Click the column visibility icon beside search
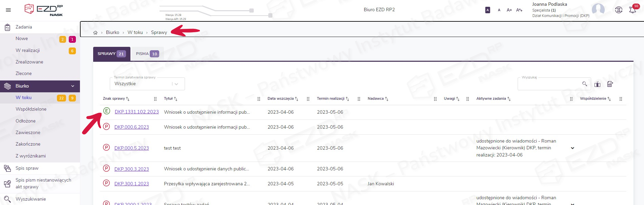Image resolution: width=644 pixels, height=205 pixels. point(597,84)
